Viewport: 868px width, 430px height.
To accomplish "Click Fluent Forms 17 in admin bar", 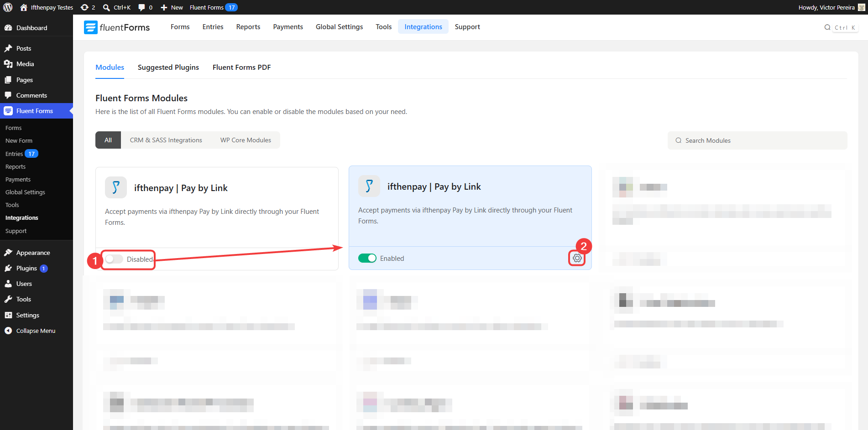I will click(x=214, y=7).
